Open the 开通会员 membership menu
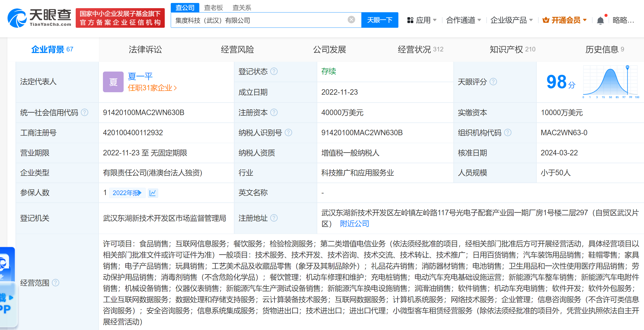Image resolution: width=644 pixels, height=330 pixels. click(564, 20)
